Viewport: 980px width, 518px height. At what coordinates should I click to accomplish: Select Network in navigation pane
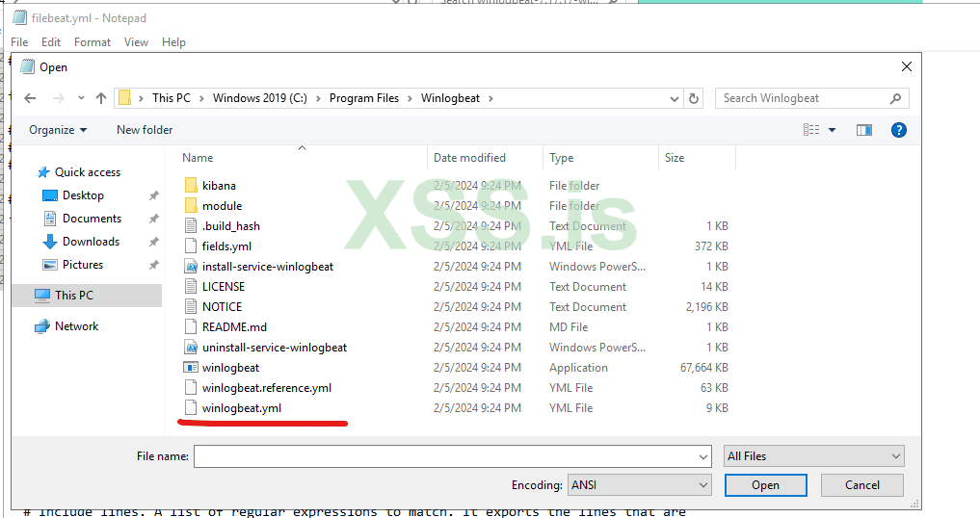tap(76, 326)
